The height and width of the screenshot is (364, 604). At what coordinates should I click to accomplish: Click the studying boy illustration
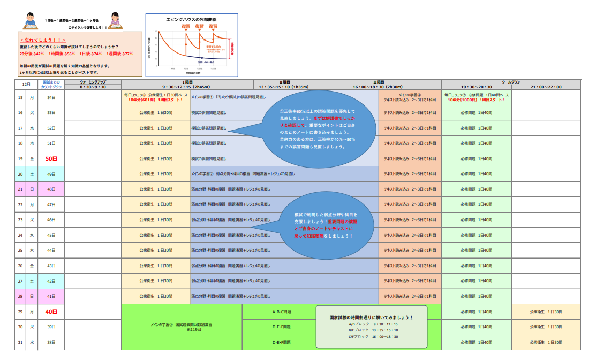31,20
